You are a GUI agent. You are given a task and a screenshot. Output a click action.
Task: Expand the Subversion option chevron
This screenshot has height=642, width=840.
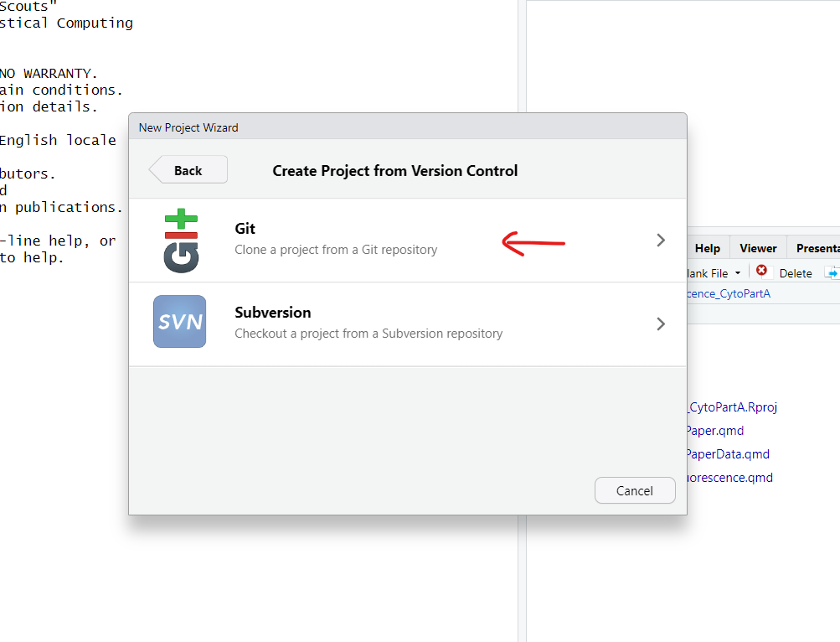(661, 324)
